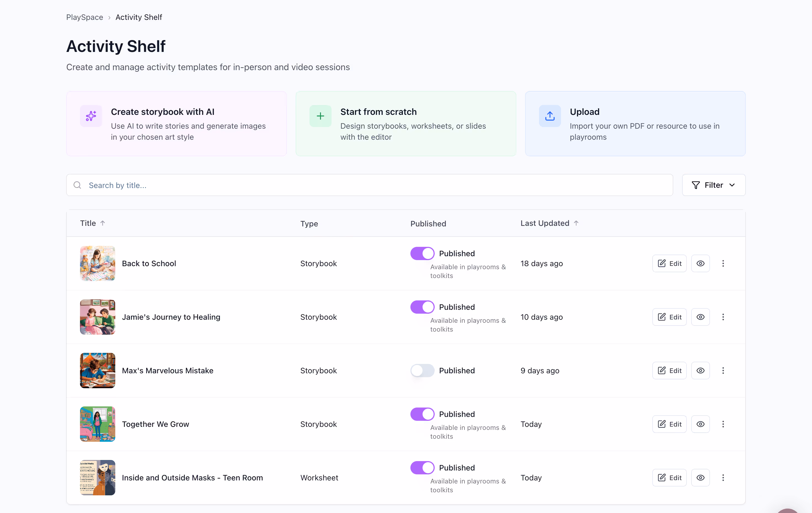Select Activity Shelf in the breadcrumb
Screen dimensions: 812x513
click(138, 17)
